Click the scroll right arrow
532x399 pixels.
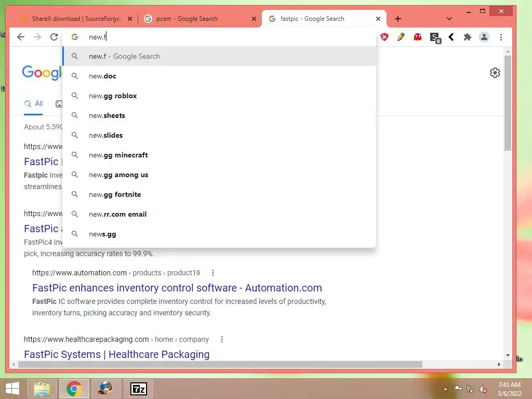(499, 364)
